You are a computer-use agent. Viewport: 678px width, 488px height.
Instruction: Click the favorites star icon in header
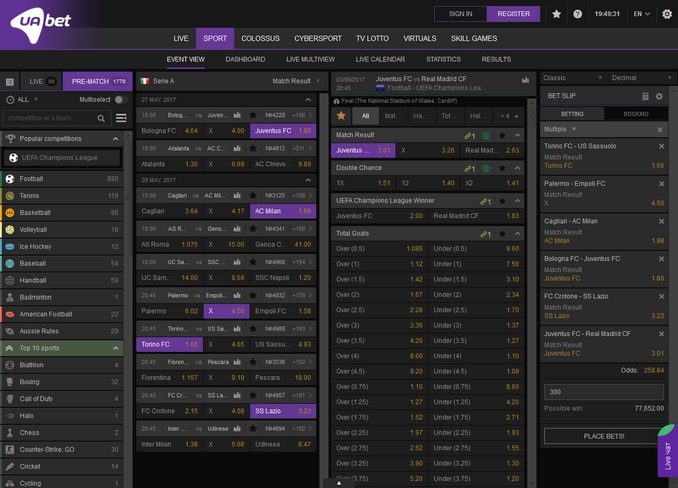pos(556,14)
